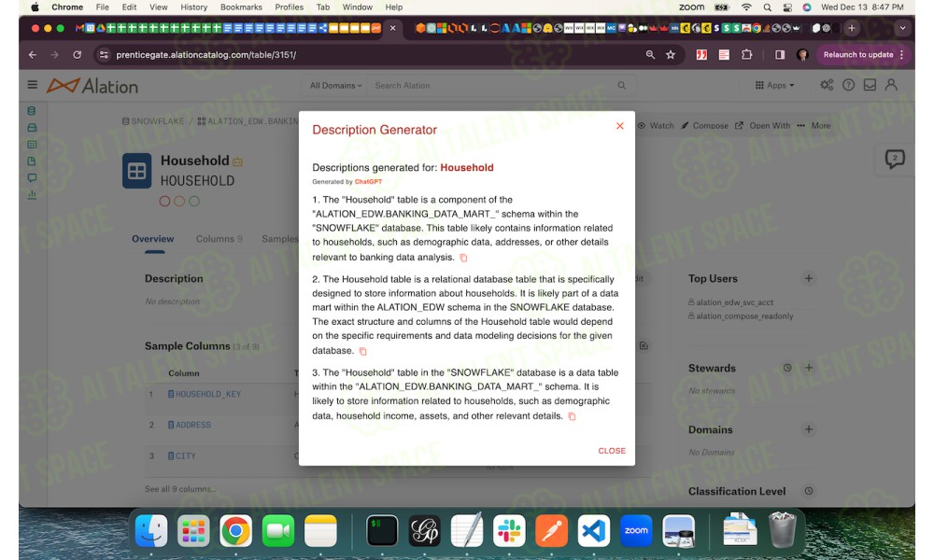The height and width of the screenshot is (560, 934).
Task: Add a Top User with the plus
Action: pyautogui.click(x=808, y=278)
